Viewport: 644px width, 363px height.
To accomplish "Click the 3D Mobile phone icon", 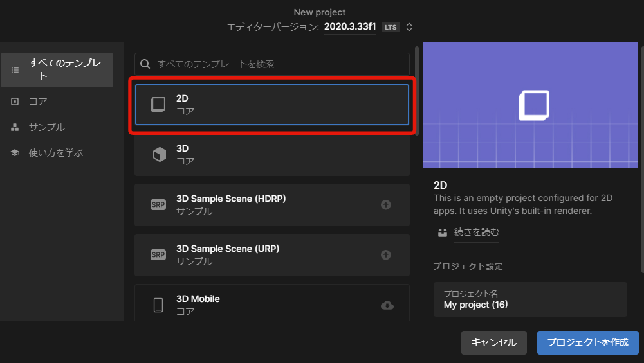I will pyautogui.click(x=158, y=305).
